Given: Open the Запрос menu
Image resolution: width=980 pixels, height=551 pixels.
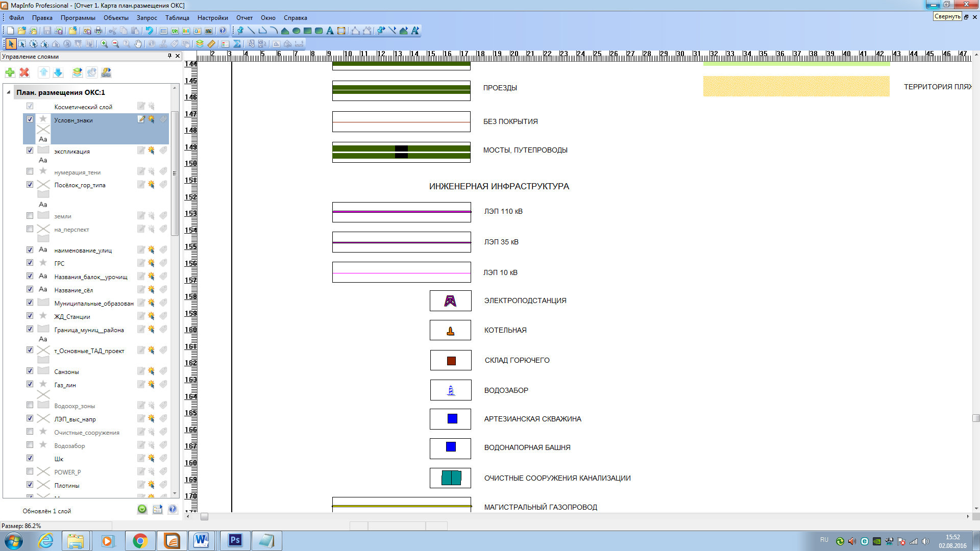Looking at the screenshot, I should coord(146,18).
